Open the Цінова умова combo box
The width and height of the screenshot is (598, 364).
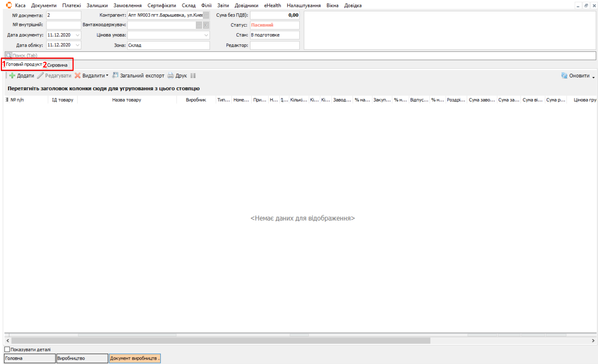206,35
